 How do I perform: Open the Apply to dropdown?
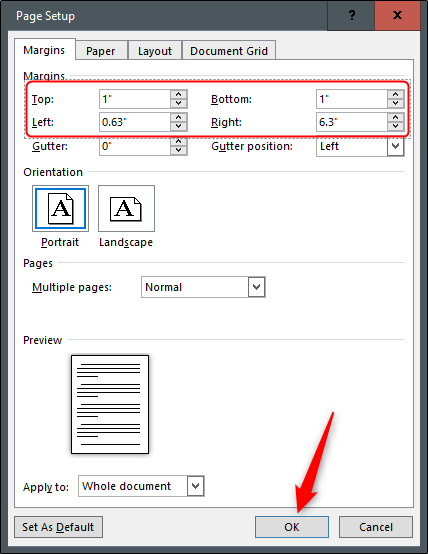(195, 486)
